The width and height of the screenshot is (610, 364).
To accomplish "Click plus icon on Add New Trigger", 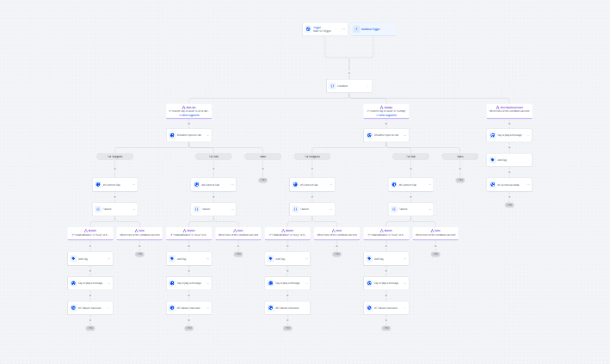I will (356, 28).
